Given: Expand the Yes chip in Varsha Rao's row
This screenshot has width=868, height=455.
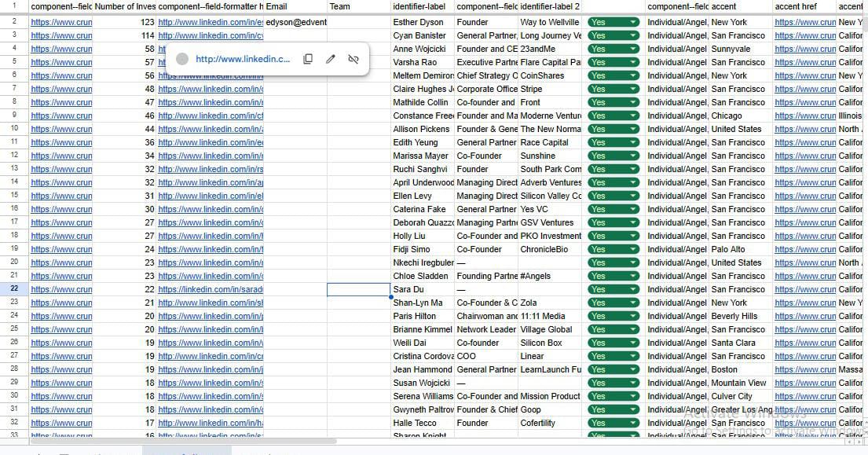Looking at the screenshot, I should point(613,62).
